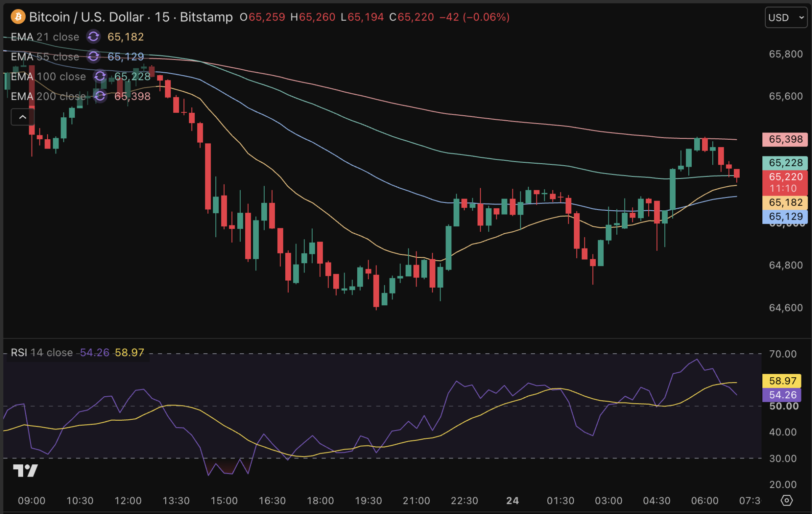Screen dimensions: 812x514
Task: Click the EMA 200 refresh icon
Action: [x=100, y=96]
